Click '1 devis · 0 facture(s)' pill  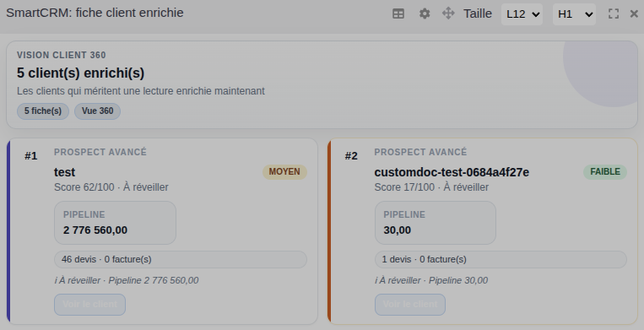coord(501,259)
